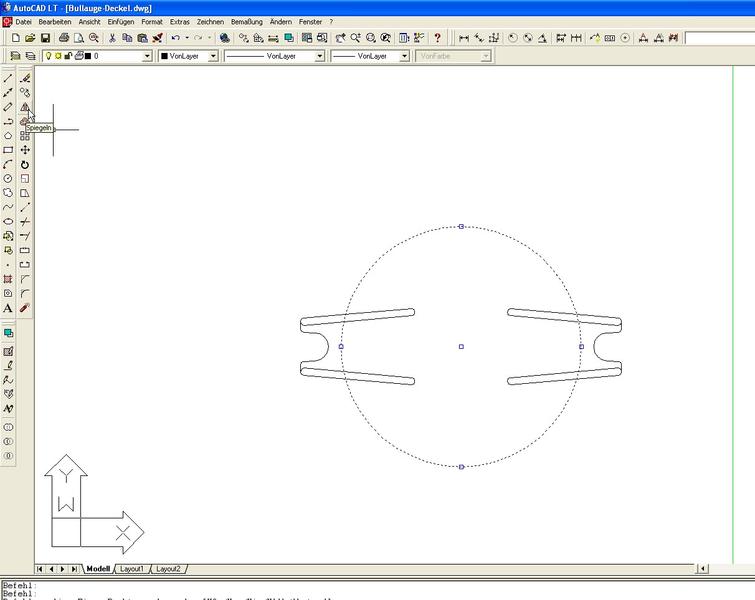The image size is (755, 600).
Task: Print the drawing
Action: (64, 38)
